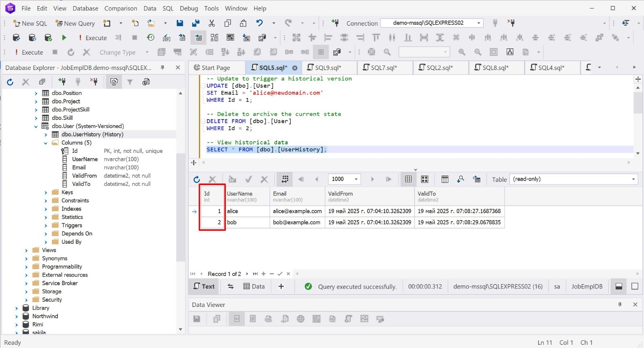Switch results to grid view icon
This screenshot has height=348, width=644.
click(409, 179)
